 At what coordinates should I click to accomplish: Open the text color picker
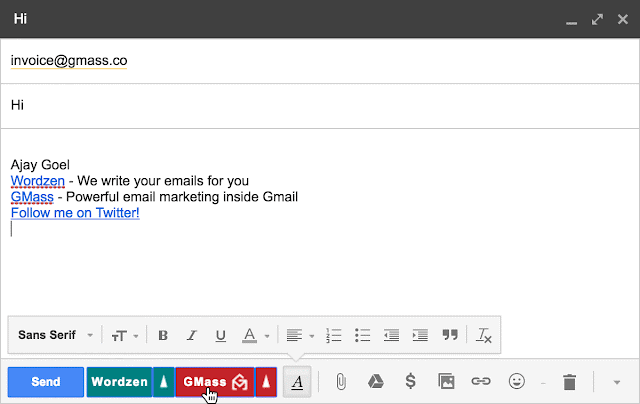256,335
